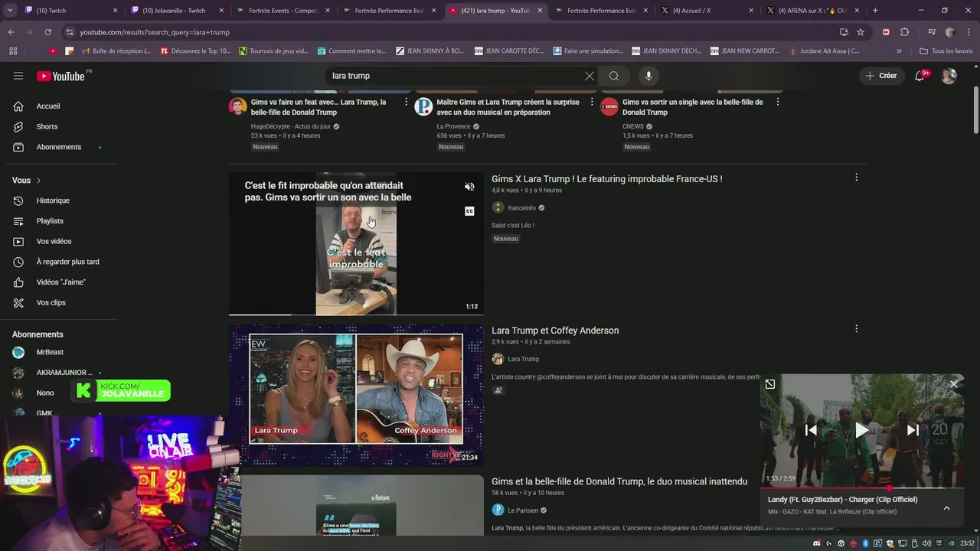Open the CNEWS video title
The image size is (980, 551).
(693, 107)
